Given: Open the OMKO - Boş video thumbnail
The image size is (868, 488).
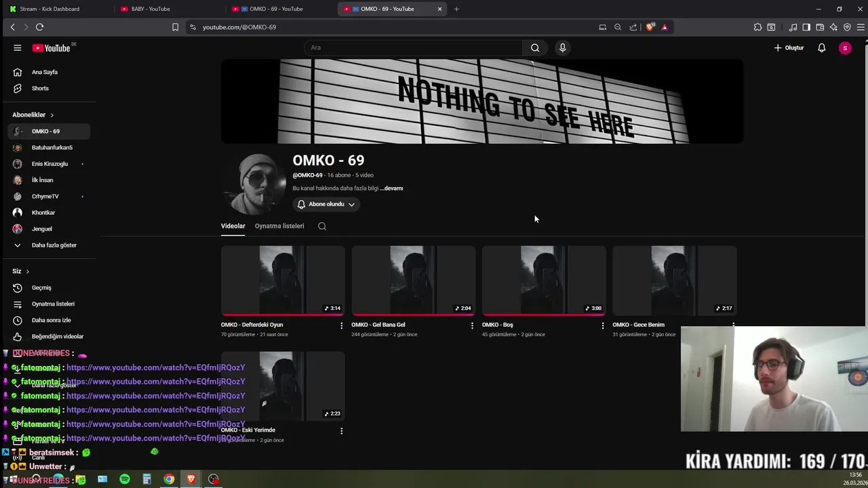Looking at the screenshot, I should pyautogui.click(x=544, y=281).
